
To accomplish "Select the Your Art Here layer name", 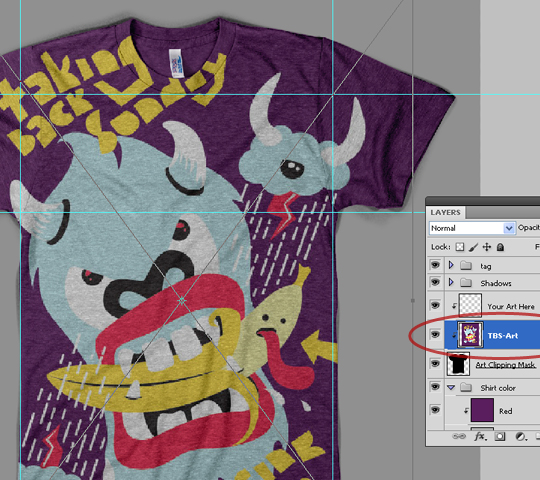I will click(511, 306).
